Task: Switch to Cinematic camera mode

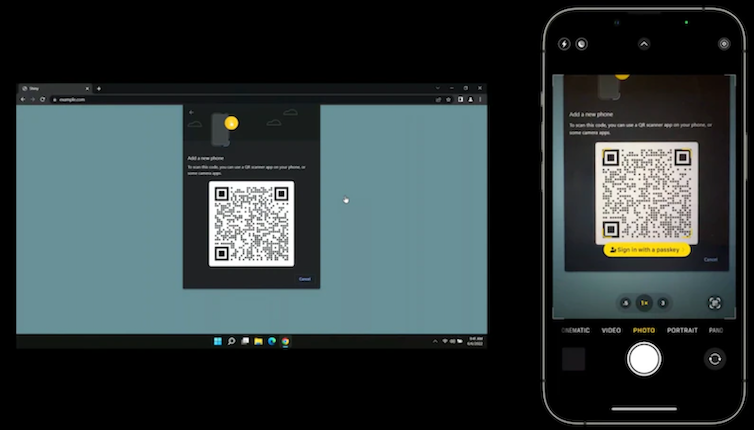Action: click(576, 330)
